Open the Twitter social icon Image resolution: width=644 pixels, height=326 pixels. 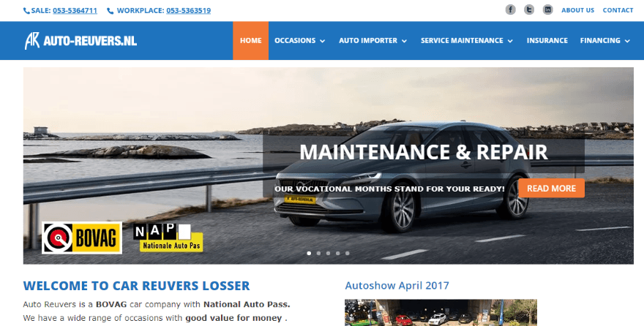529,10
